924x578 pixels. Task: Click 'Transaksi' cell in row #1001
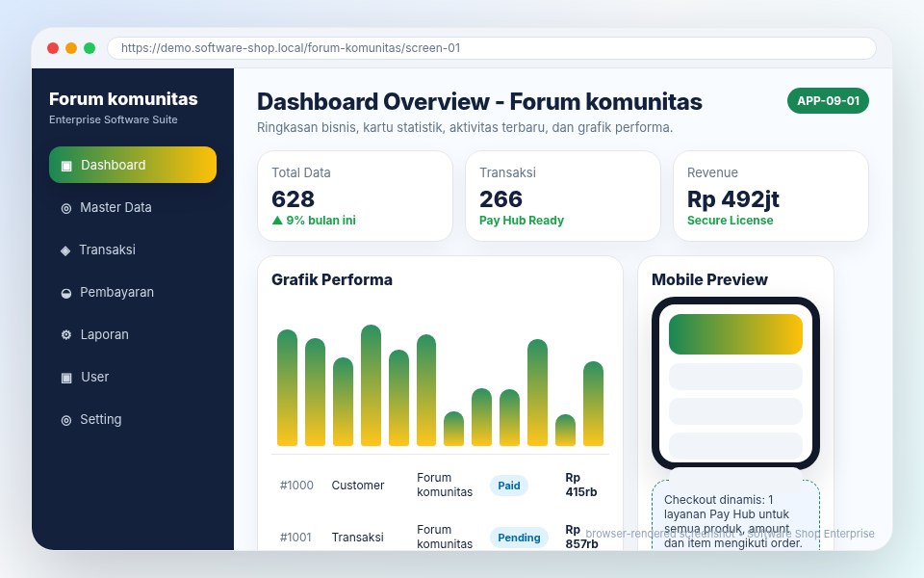coord(358,538)
